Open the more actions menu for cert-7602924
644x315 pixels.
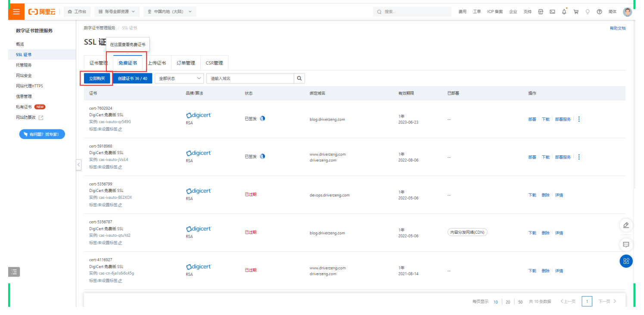(x=579, y=119)
